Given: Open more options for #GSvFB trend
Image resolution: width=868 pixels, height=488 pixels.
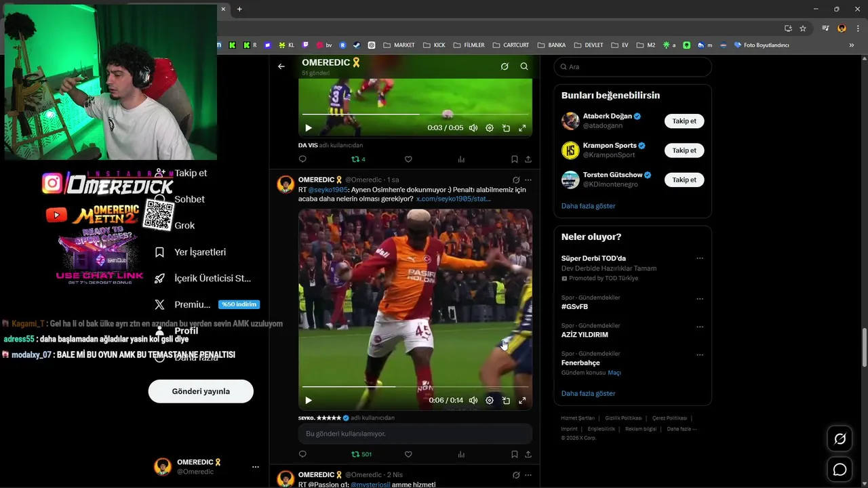Looking at the screenshot, I should pos(700,299).
